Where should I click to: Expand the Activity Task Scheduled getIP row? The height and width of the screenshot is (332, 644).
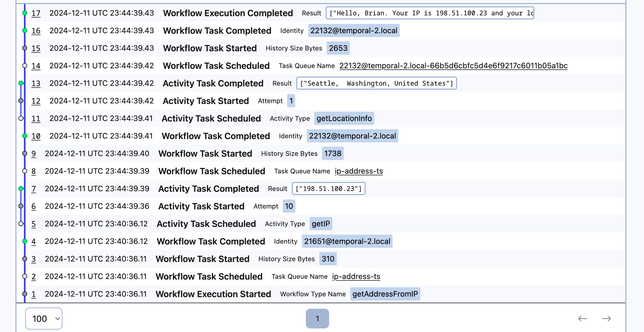pos(206,224)
